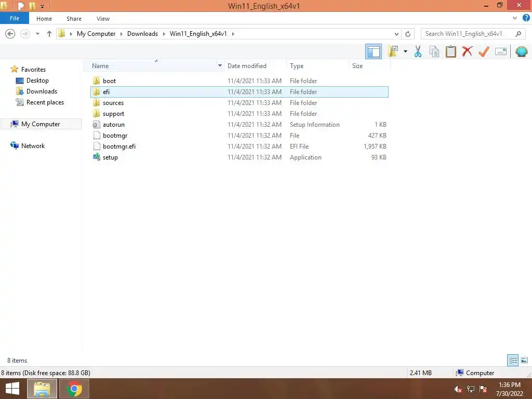Select the efi folder
The image size is (532, 399).
pyautogui.click(x=240, y=91)
